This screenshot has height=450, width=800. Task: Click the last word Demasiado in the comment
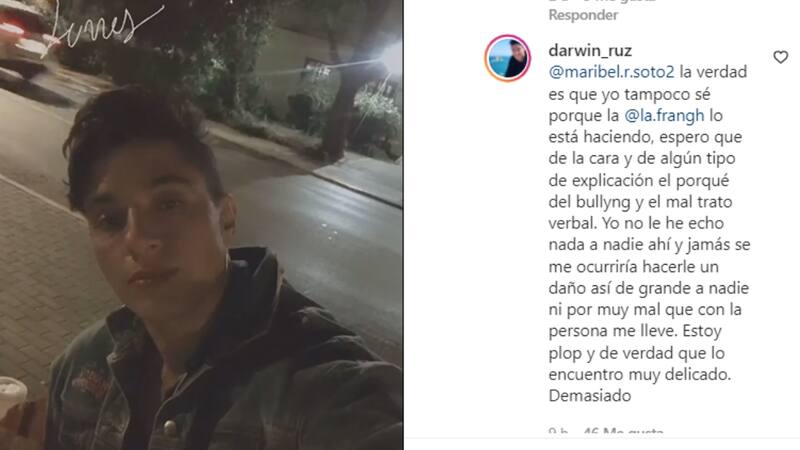pyautogui.click(x=590, y=396)
